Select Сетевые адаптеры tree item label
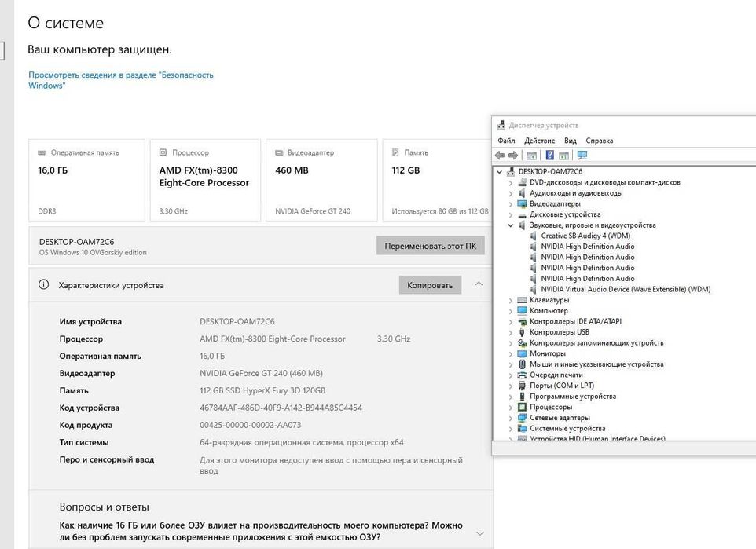This screenshot has width=756, height=549. click(560, 417)
